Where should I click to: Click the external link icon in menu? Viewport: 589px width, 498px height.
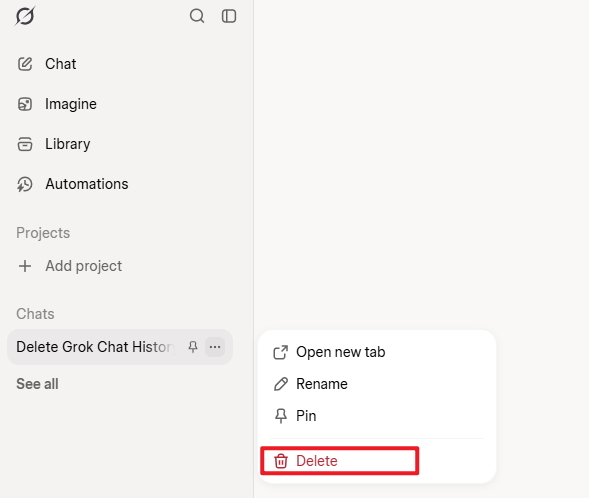(281, 352)
